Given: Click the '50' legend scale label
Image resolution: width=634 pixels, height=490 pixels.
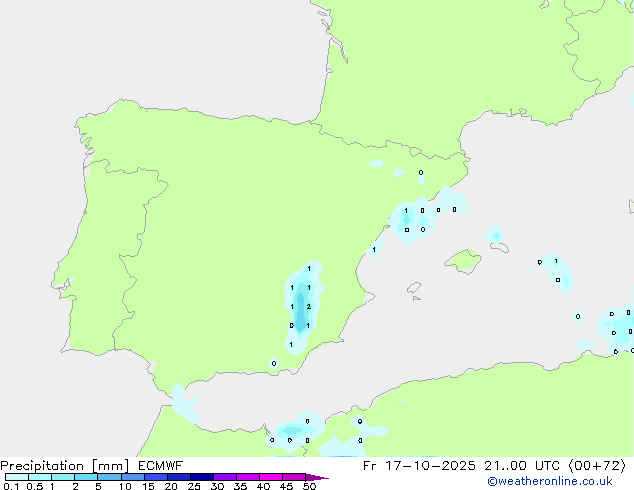Looking at the screenshot, I should point(310,486).
